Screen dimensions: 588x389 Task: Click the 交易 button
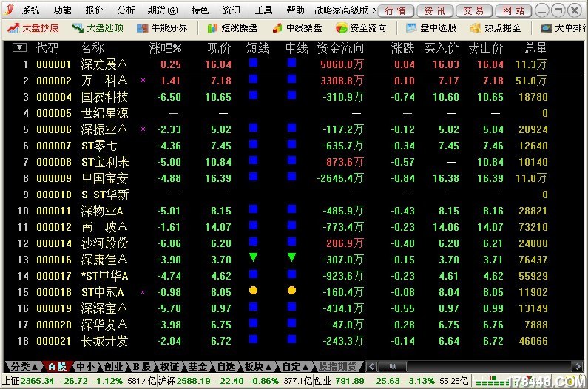pos(474,11)
